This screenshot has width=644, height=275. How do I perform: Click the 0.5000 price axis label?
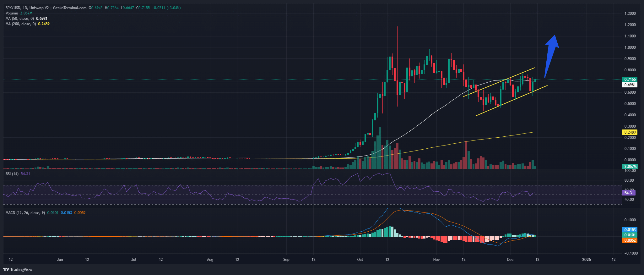pos(630,104)
